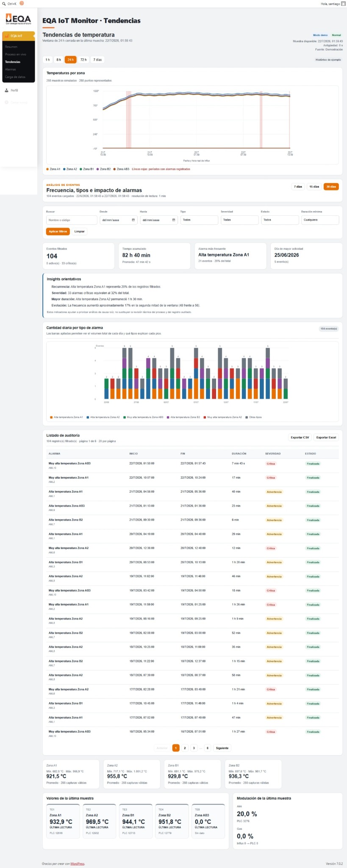Click the Aplicar filtros button

pyautogui.click(x=58, y=231)
